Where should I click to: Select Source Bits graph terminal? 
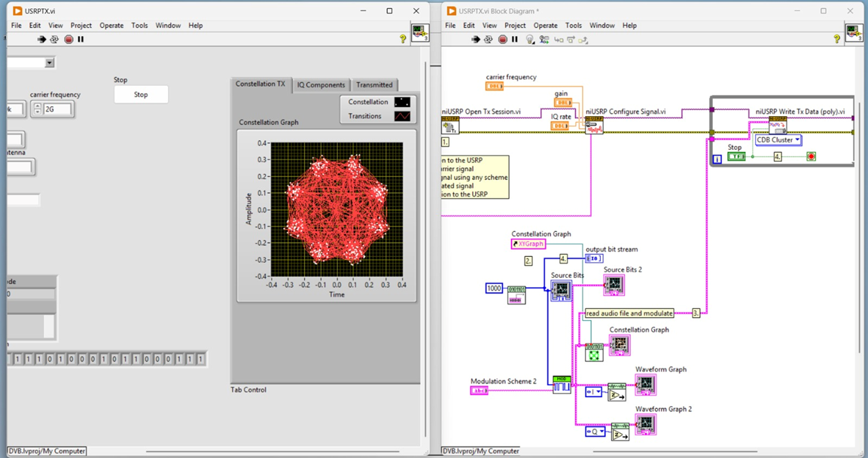click(x=562, y=290)
